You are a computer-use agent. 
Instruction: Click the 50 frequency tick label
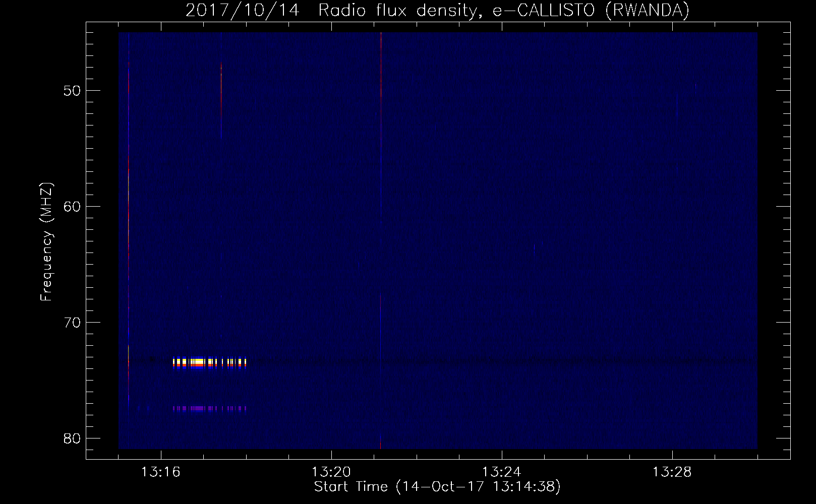pos(73,91)
